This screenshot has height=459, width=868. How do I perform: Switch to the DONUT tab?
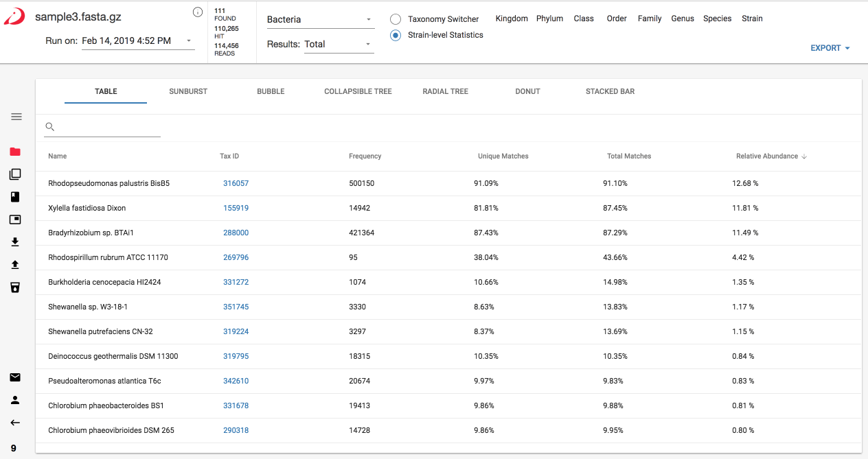pyautogui.click(x=527, y=91)
